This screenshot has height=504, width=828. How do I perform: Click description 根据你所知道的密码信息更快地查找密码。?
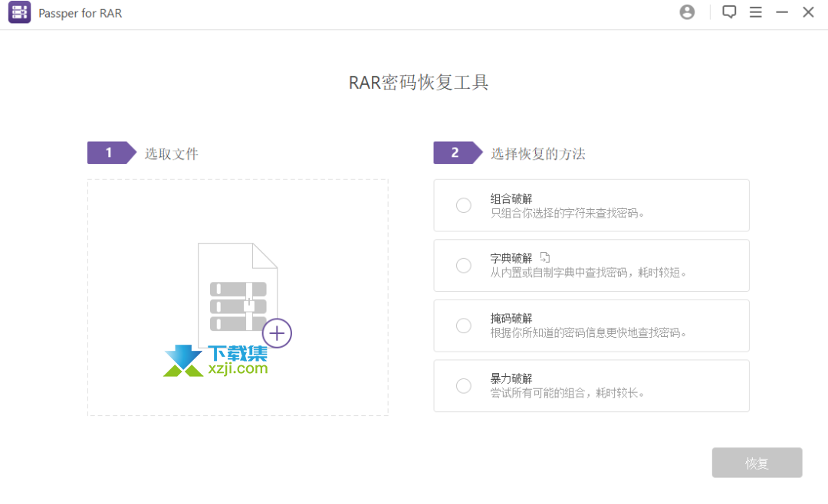point(589,333)
